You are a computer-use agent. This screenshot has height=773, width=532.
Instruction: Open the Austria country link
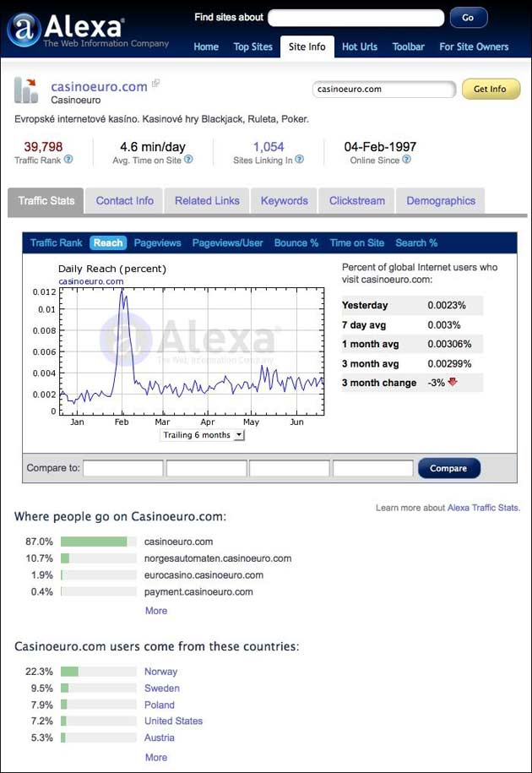[160, 738]
